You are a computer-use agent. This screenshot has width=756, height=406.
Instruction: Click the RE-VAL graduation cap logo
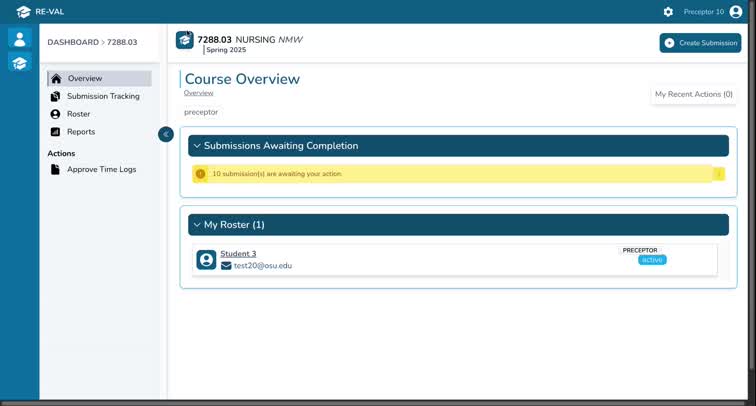point(23,12)
